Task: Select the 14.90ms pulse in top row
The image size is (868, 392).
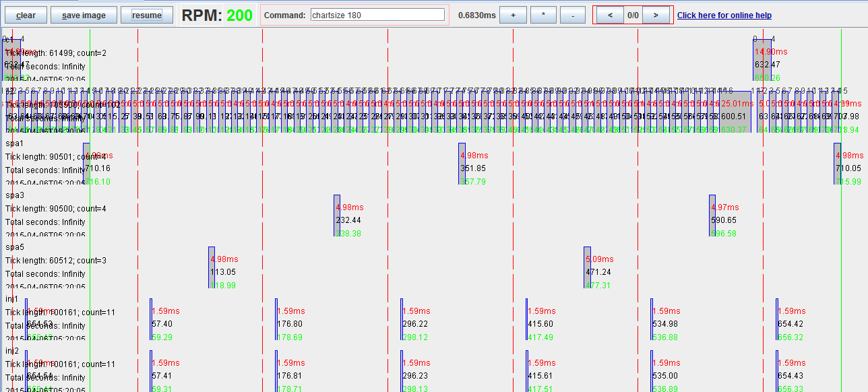Action: pyautogui.click(x=762, y=60)
